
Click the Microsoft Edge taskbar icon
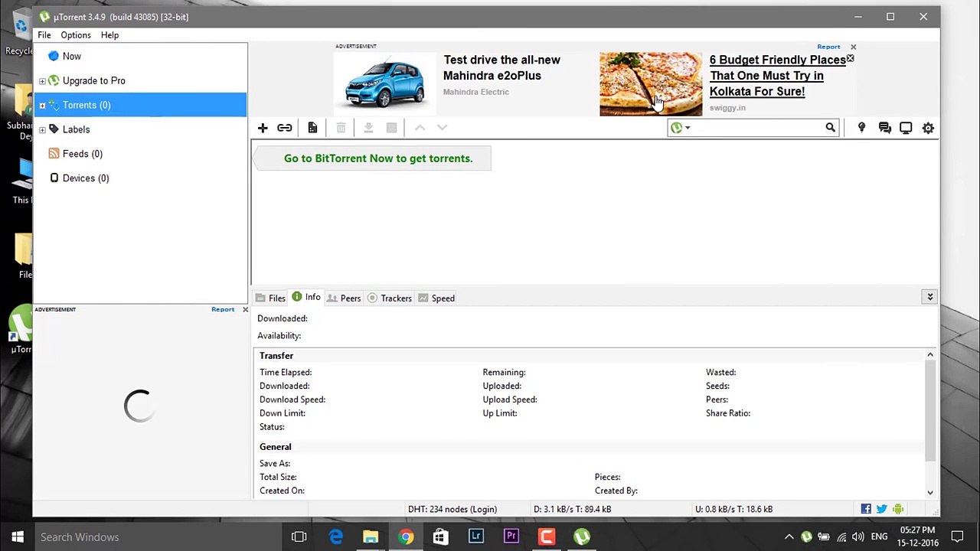point(335,536)
